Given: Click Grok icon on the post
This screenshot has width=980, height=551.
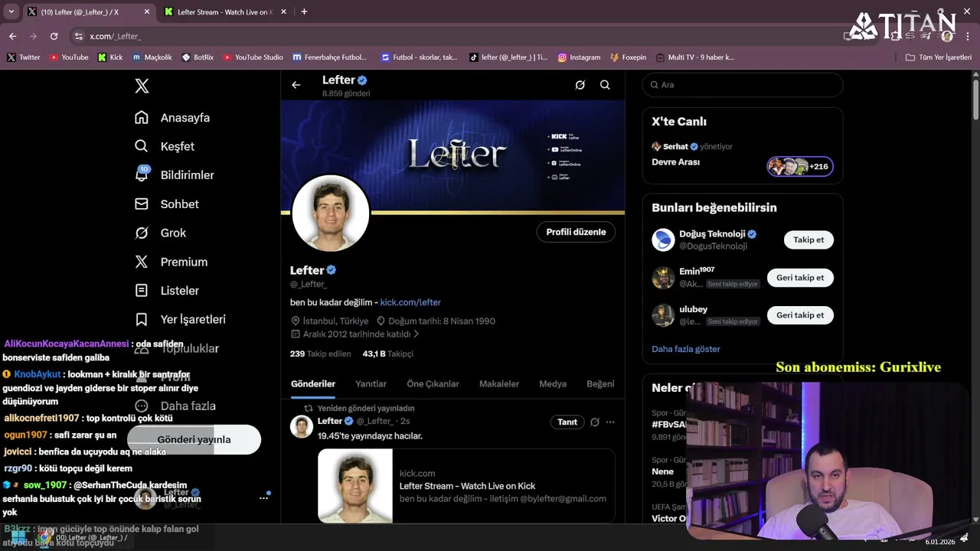Looking at the screenshot, I should click(595, 422).
